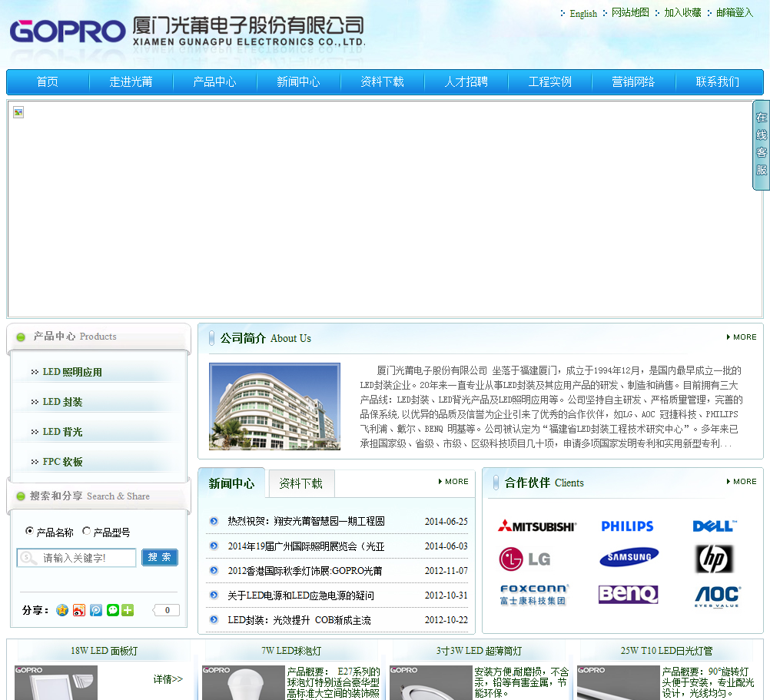770x700 pixels.
Task: Click the 搜索 search button
Action: [x=160, y=557]
